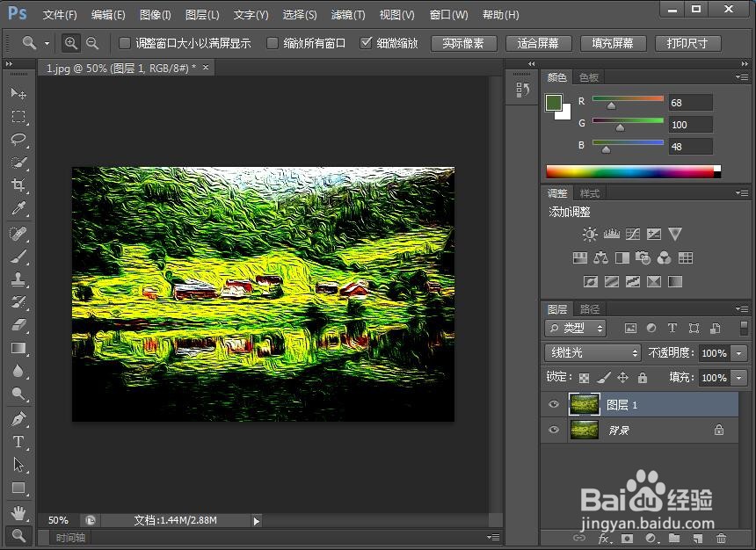Viewport: 756px width, 550px height.
Task: Open the Color panel flyout menu
Action: click(x=742, y=76)
